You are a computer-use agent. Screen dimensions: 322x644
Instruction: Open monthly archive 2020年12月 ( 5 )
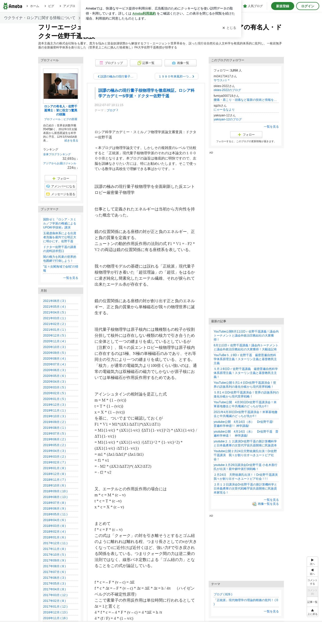point(54,336)
